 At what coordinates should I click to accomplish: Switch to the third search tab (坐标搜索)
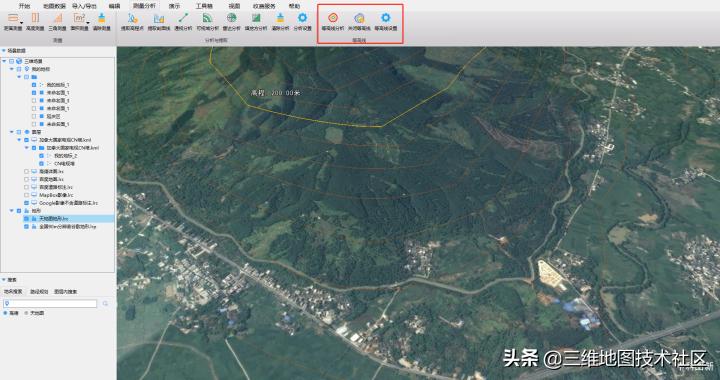coord(66,292)
